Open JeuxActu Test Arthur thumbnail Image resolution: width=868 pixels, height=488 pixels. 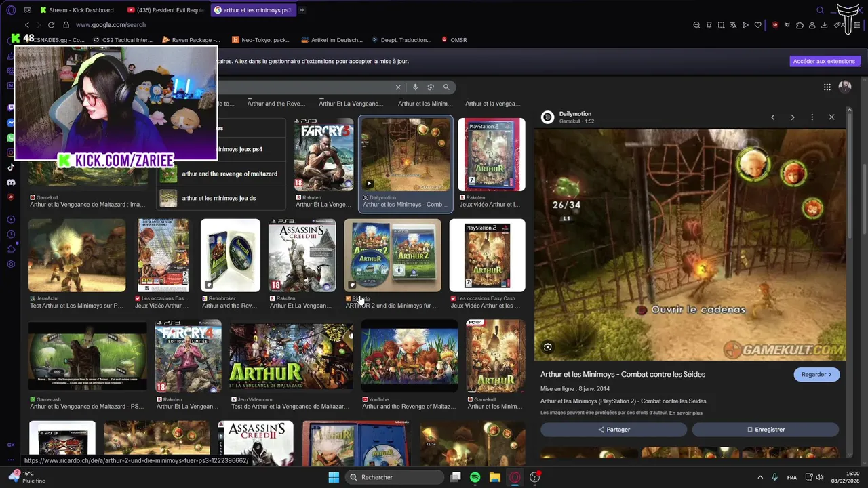tap(77, 255)
